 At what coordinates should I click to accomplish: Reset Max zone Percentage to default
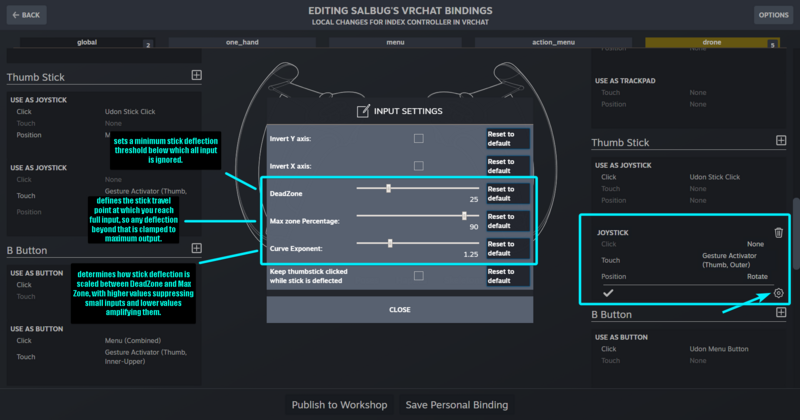508,221
